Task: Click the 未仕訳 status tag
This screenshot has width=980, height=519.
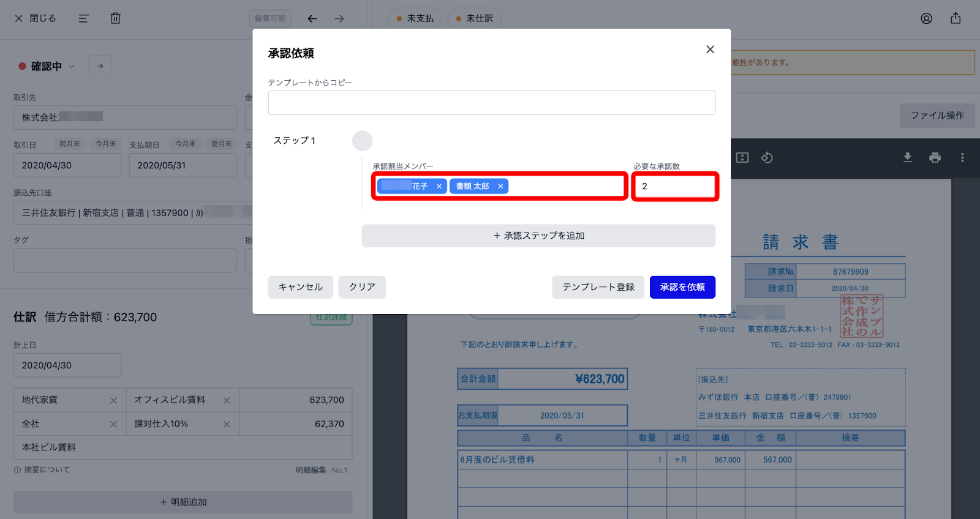Action: click(x=475, y=18)
